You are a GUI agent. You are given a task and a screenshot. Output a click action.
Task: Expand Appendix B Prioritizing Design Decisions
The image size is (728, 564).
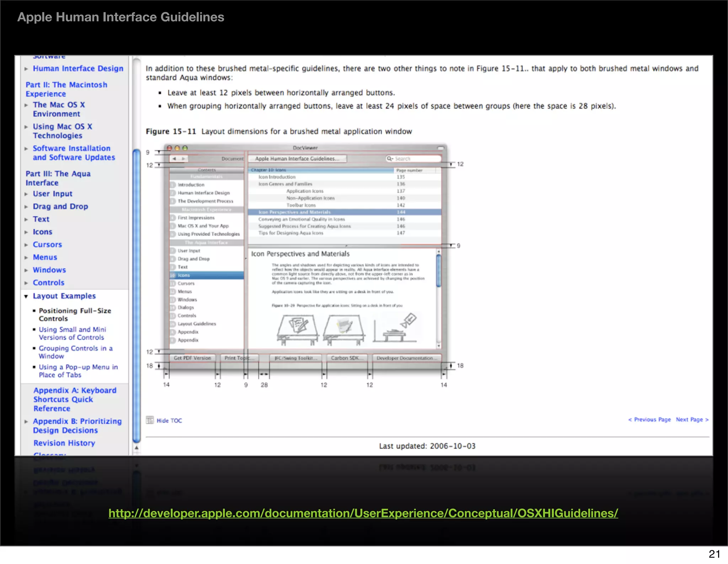(x=26, y=422)
